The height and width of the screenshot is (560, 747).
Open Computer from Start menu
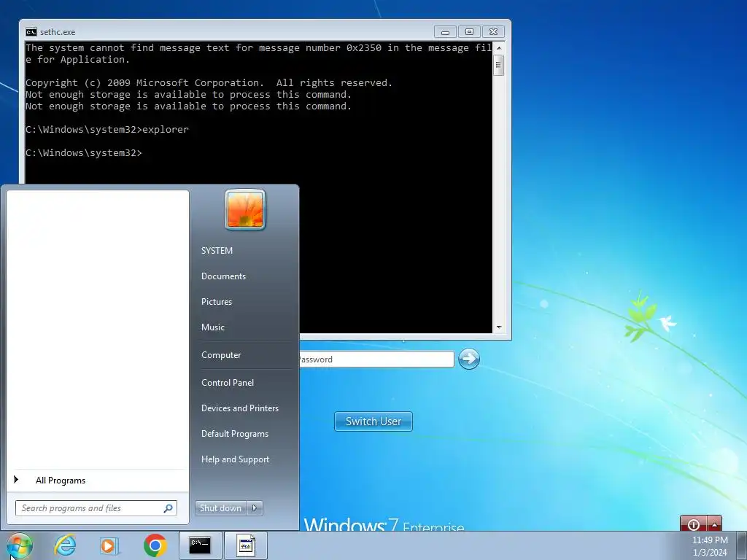[x=221, y=355]
